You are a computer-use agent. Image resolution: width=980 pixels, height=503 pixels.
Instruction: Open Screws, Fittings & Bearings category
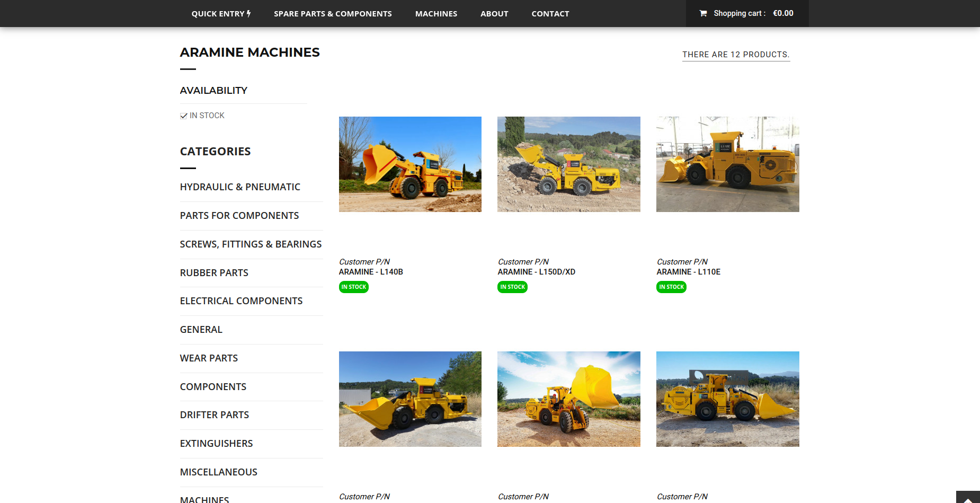pyautogui.click(x=251, y=244)
